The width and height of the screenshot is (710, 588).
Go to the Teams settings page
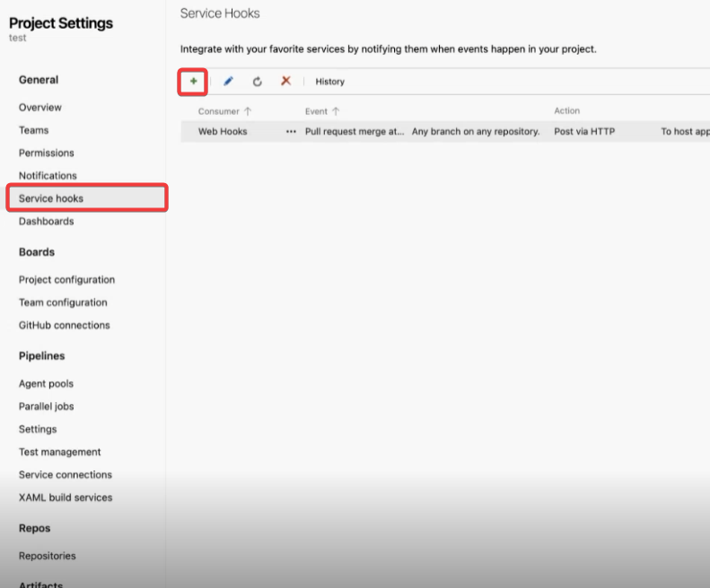point(34,130)
